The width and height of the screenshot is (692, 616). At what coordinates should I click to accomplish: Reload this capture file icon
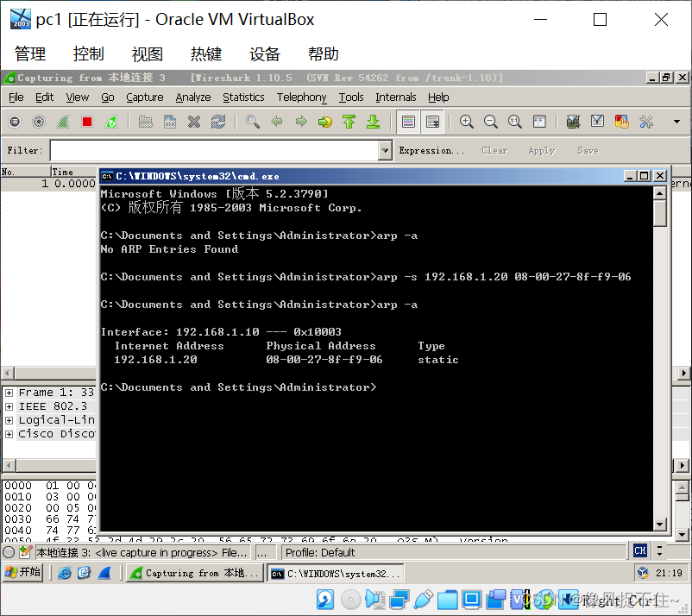tap(218, 122)
